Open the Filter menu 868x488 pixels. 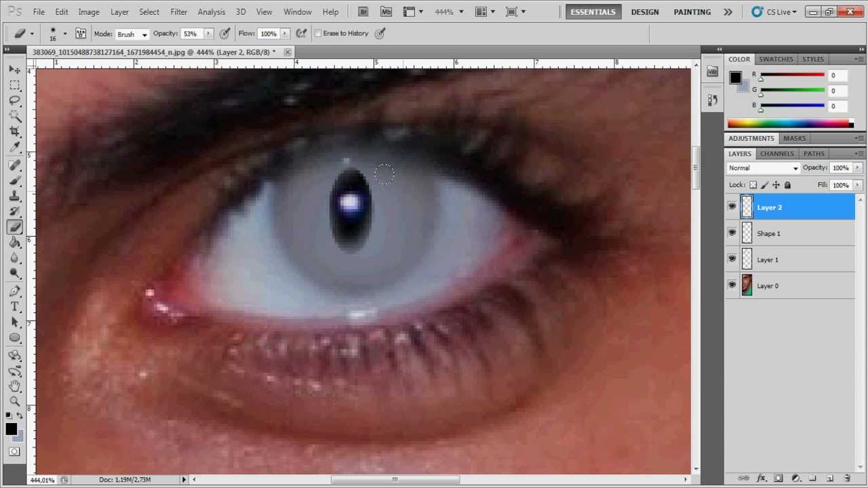click(x=179, y=12)
